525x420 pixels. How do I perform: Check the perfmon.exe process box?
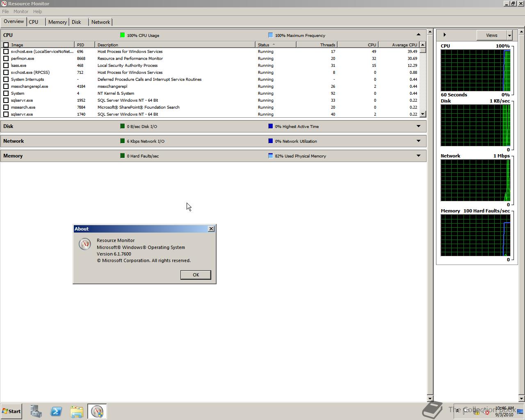click(x=6, y=59)
